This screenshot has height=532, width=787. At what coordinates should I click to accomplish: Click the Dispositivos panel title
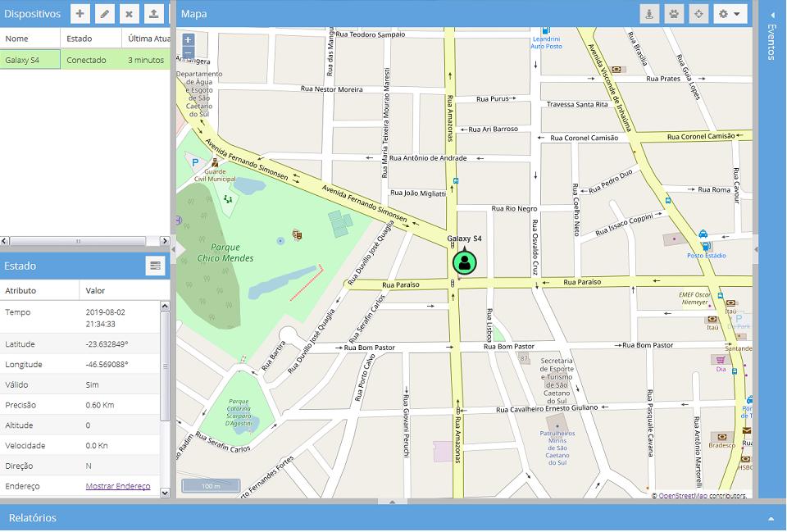[x=32, y=14]
